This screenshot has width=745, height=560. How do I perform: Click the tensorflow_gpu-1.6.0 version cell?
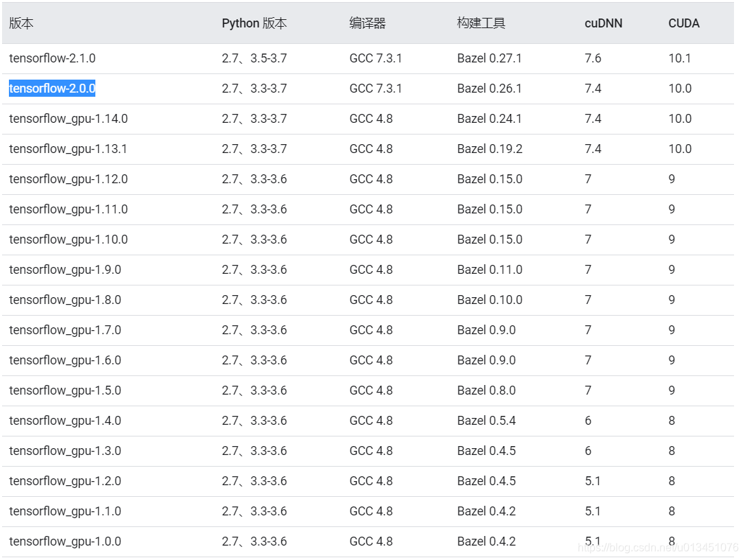tap(65, 360)
